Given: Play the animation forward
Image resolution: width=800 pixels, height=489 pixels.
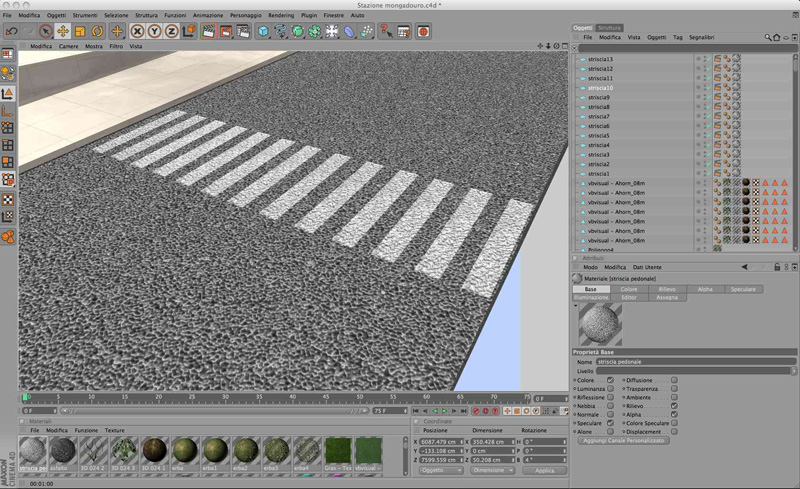Looking at the screenshot, I should pos(444,411).
